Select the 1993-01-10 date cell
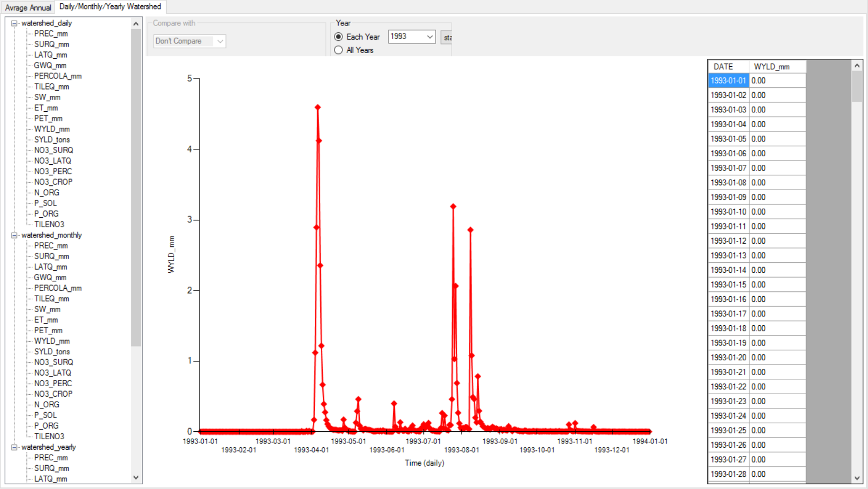The image size is (868, 489). [x=728, y=212]
